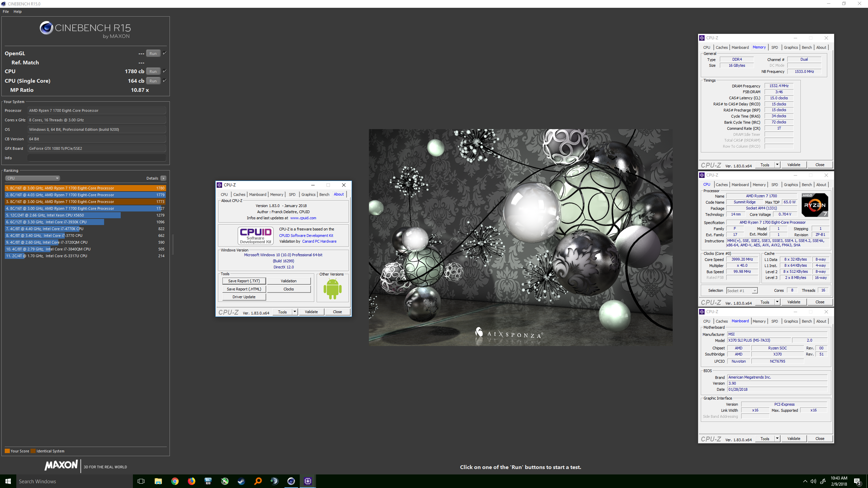Image resolution: width=868 pixels, height=488 pixels.
Task: Switch to CPU-Z taskbar icon
Action: [308, 481]
